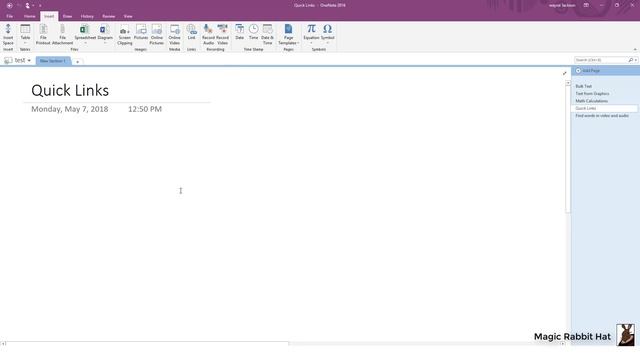Click the vertical scrollbar up arrow

(568, 83)
